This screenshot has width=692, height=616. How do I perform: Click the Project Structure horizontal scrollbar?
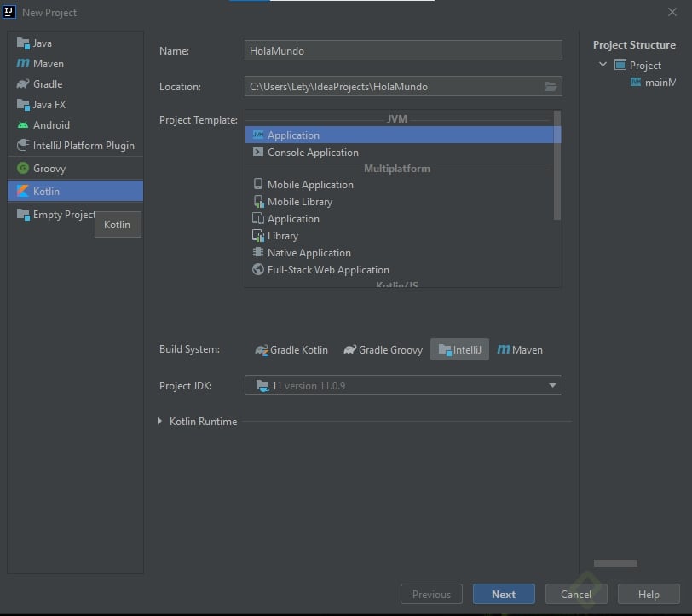(x=615, y=563)
